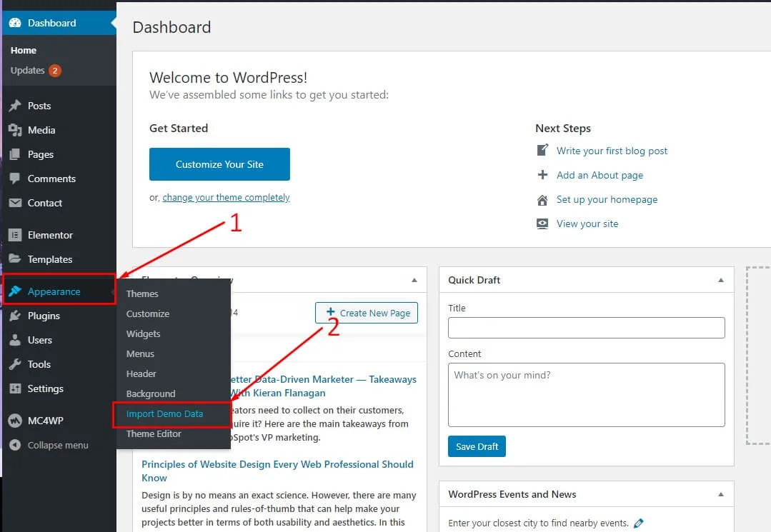Open Theme Editor from Appearance submenu
This screenshot has width=771, height=532.
pos(154,433)
